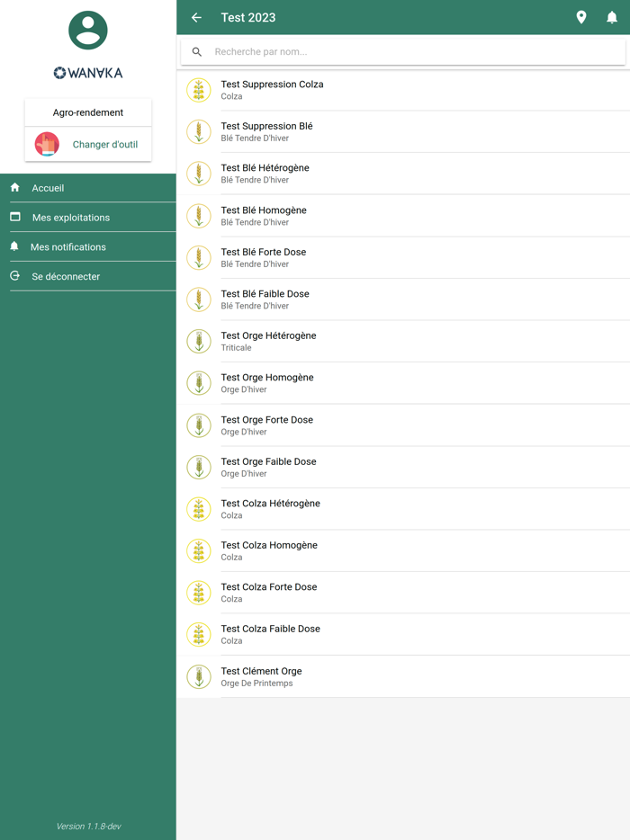This screenshot has height=840, width=630.
Task: Open the Test Suppression Colza plot
Action: [403, 90]
